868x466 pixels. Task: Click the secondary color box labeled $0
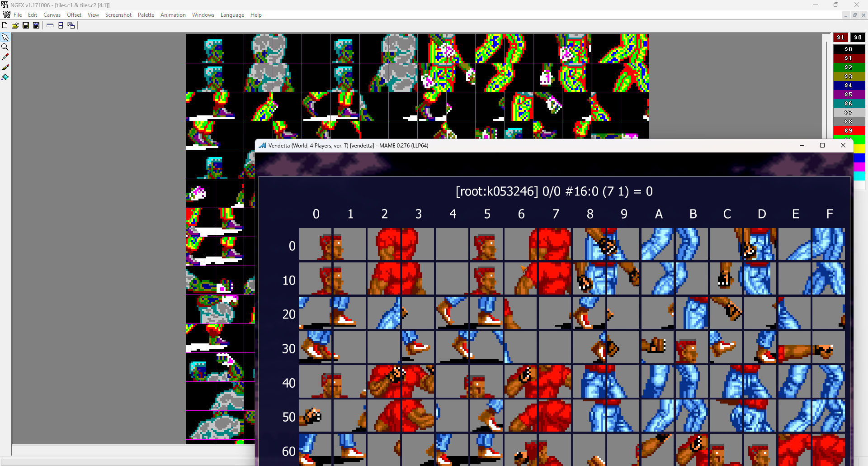pos(858,38)
